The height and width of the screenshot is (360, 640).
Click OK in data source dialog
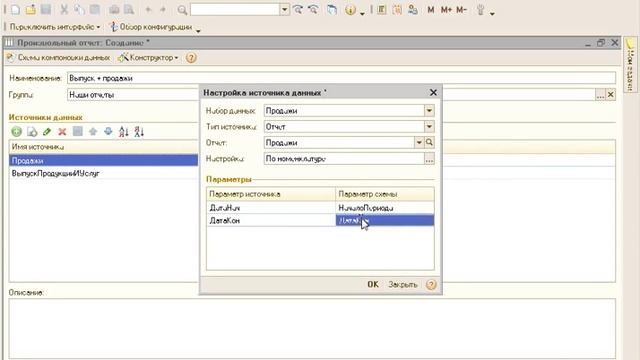[x=373, y=284]
